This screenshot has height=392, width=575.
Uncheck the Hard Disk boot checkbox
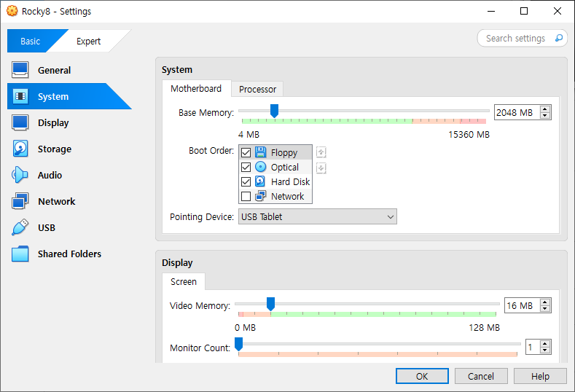point(246,182)
